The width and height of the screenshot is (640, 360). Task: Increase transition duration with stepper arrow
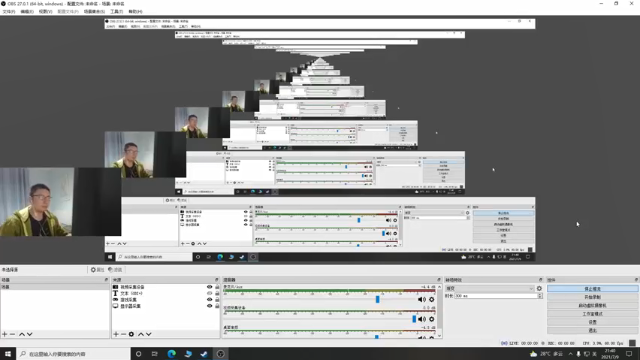[x=540, y=294]
